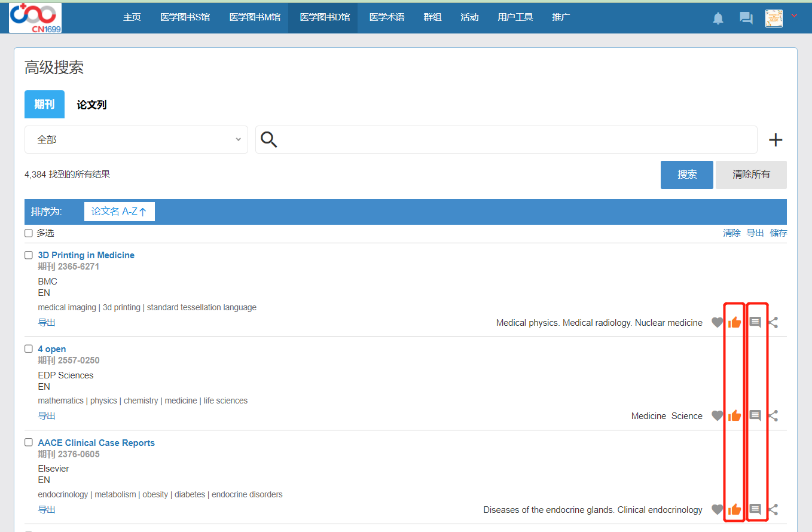Viewport: 812px width, 532px height.
Task: Open the notifications bell icon
Action: click(718, 18)
